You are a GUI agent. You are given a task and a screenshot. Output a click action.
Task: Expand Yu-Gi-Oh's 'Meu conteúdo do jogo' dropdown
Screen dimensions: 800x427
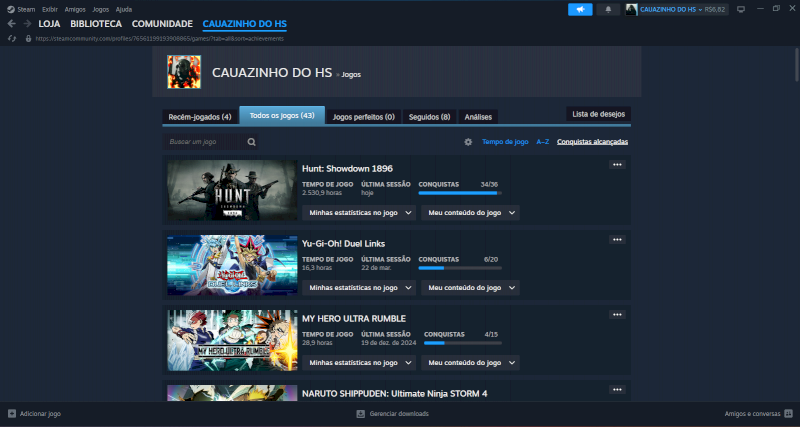470,288
